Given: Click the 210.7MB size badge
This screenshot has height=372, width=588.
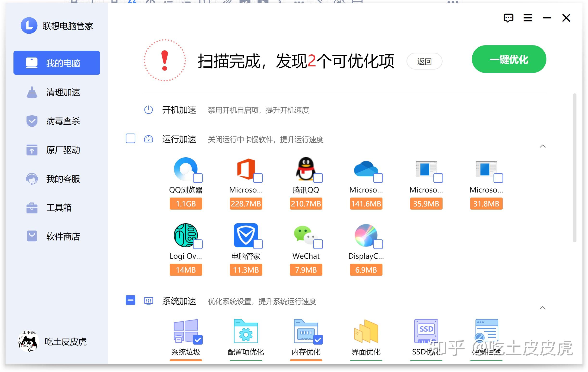Looking at the screenshot, I should coord(306,204).
